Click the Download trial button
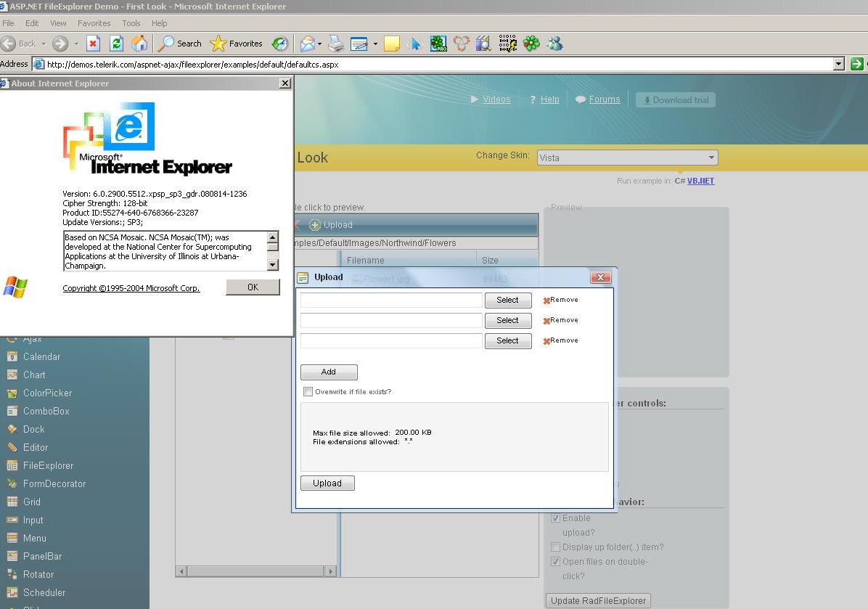868x609 pixels. (676, 100)
